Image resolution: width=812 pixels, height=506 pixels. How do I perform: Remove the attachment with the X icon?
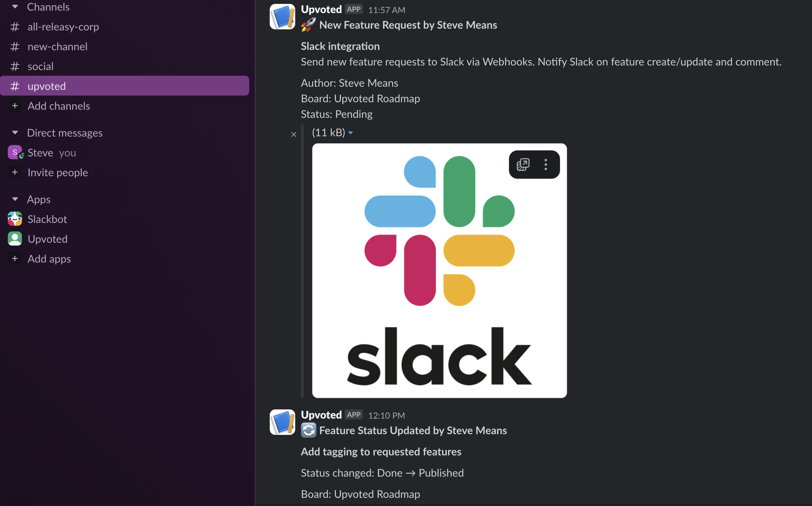pyautogui.click(x=293, y=134)
